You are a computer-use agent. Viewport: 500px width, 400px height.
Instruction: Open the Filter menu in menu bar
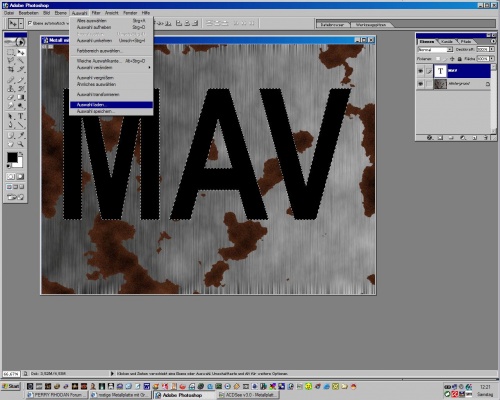click(96, 13)
